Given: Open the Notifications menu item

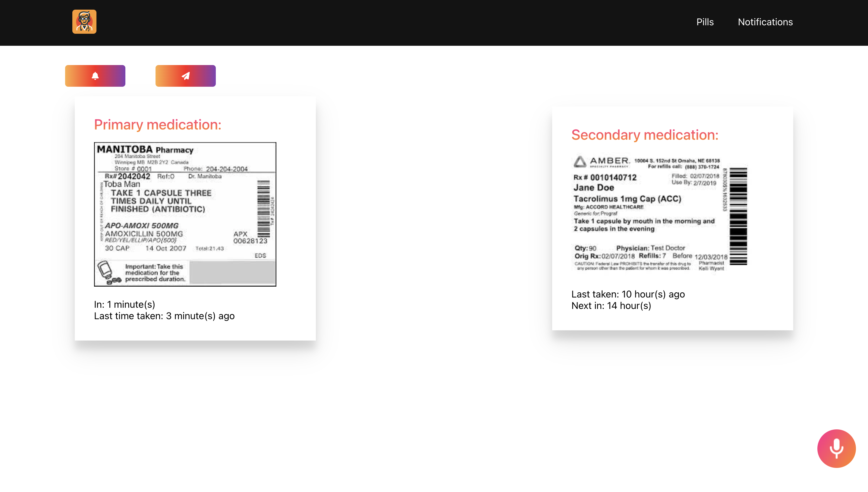Looking at the screenshot, I should [x=765, y=22].
